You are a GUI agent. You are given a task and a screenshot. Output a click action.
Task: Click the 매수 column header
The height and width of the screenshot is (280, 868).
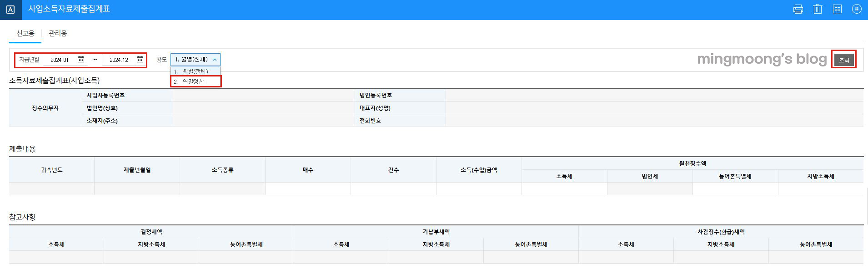click(x=308, y=170)
